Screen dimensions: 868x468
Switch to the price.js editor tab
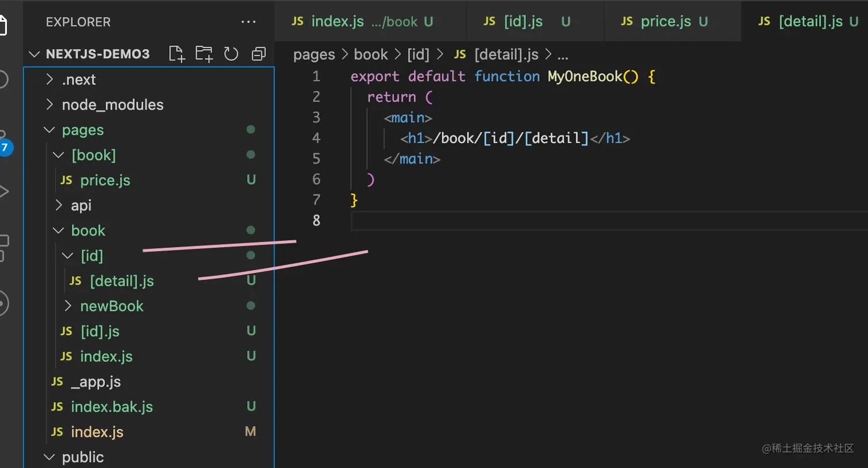coord(665,22)
